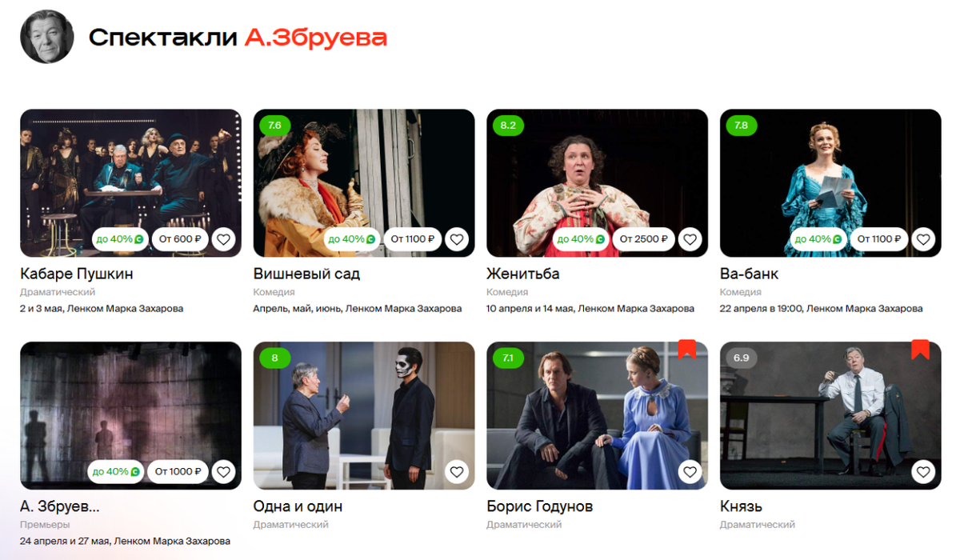Save Князь using the heart icon
This screenshot has width=960, height=560.
click(923, 472)
